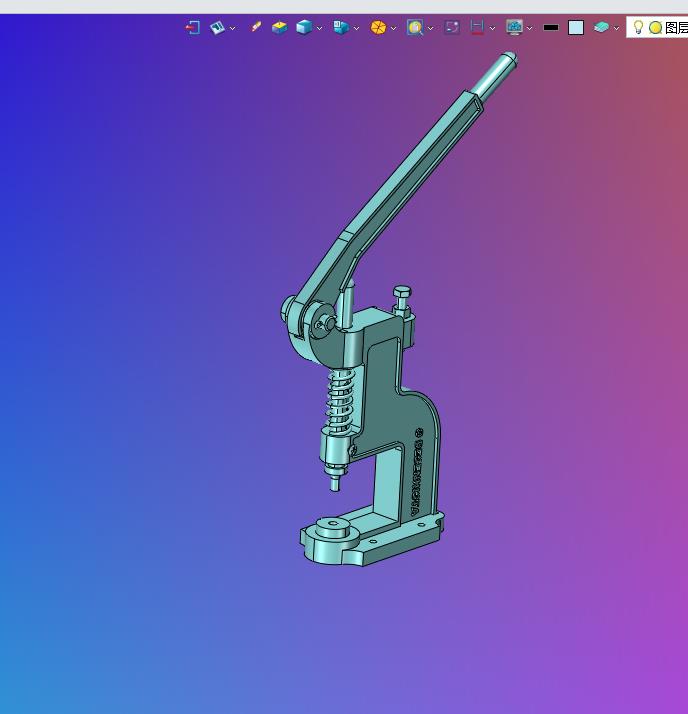Select the compression spring on the press
Viewport: 688px width, 714px height.
click(x=341, y=400)
